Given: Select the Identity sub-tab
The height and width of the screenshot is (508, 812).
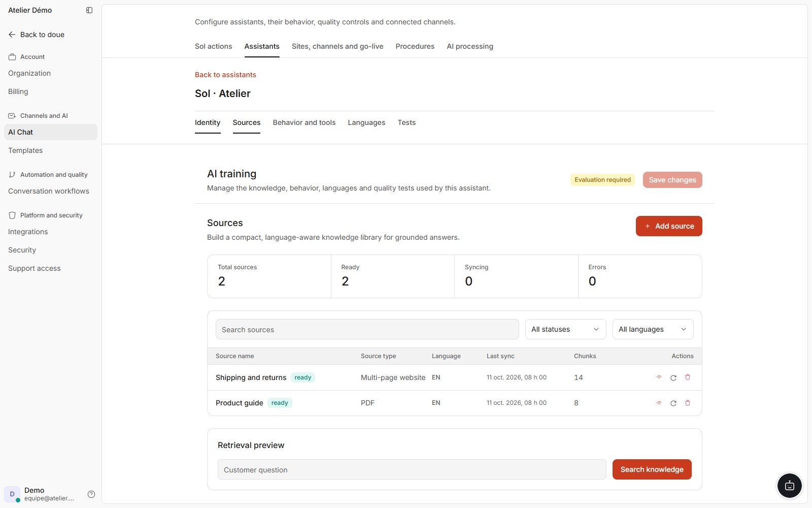Looking at the screenshot, I should point(208,122).
